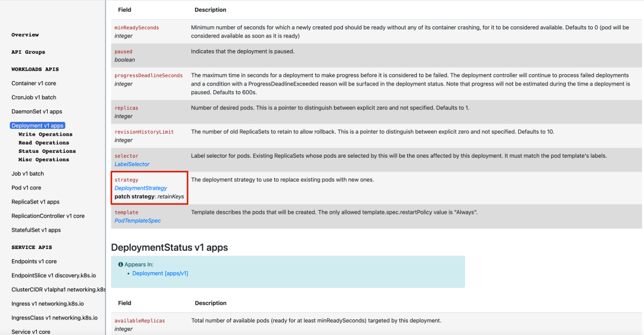Click the strategy description text
644x335 pixels.
click(283, 180)
